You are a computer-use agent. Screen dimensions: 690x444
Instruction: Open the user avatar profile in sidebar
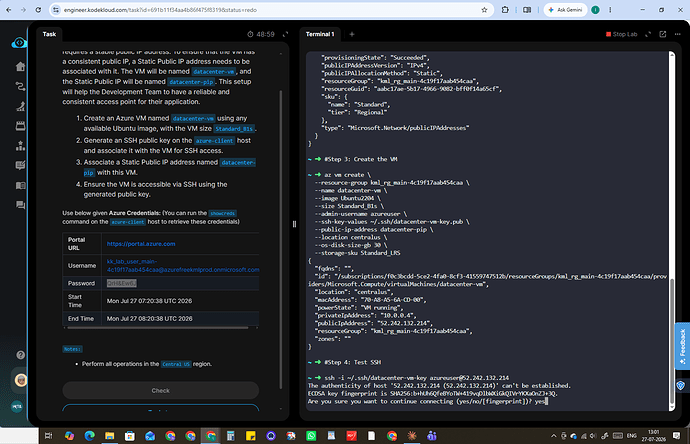pyautogui.click(x=20, y=380)
